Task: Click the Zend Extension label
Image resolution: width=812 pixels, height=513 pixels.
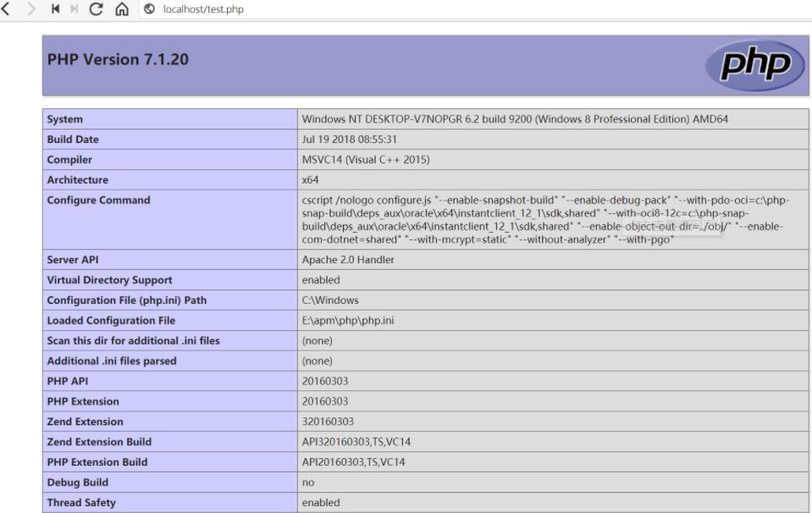Action: (x=85, y=422)
